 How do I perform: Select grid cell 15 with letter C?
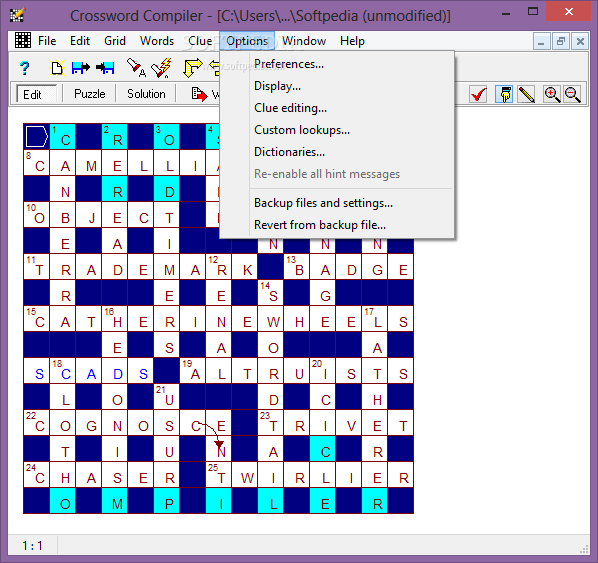pos(37,318)
